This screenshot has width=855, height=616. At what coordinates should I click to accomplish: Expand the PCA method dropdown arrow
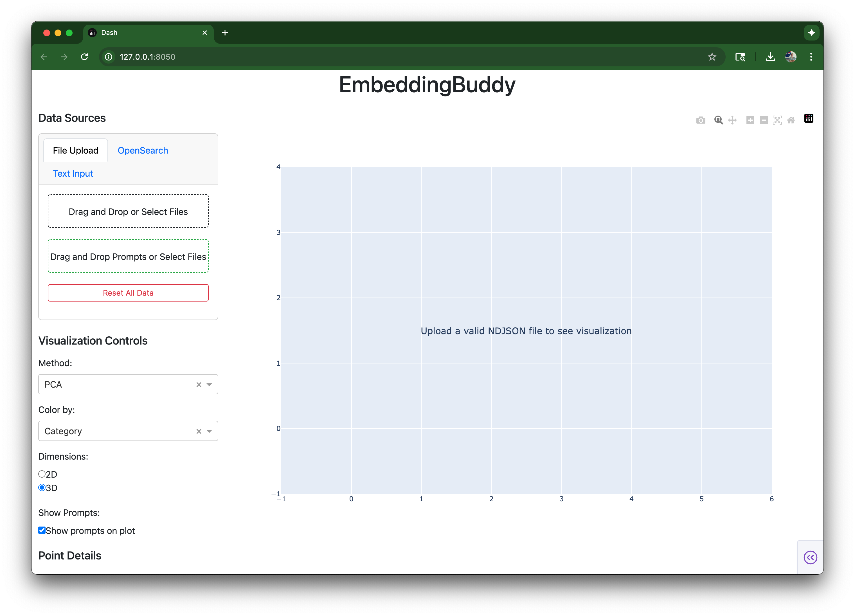pyautogui.click(x=209, y=385)
